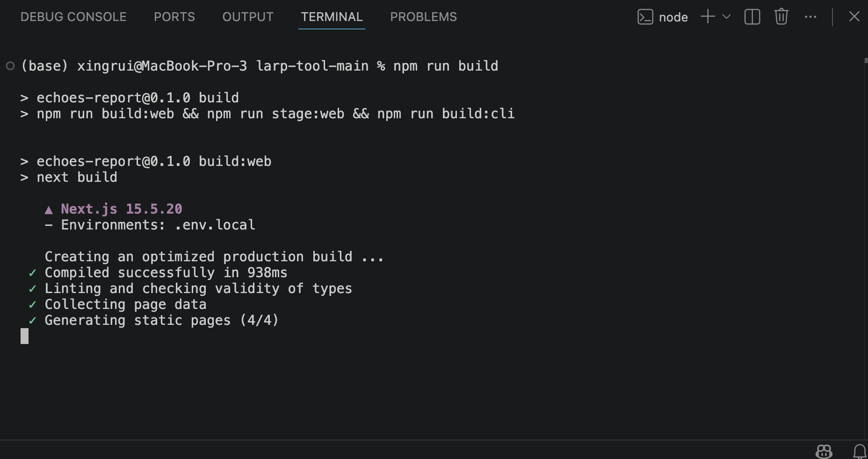Click the 'next build' output line

coord(69,177)
